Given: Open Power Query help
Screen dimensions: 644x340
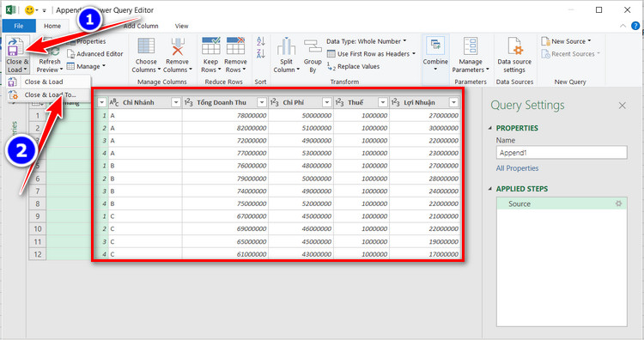Looking at the screenshot, I should click(635, 26).
